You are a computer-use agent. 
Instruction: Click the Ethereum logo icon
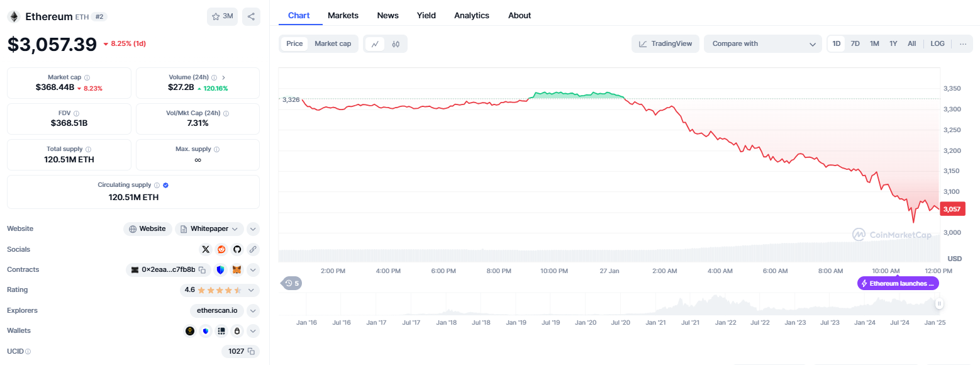coord(14,16)
